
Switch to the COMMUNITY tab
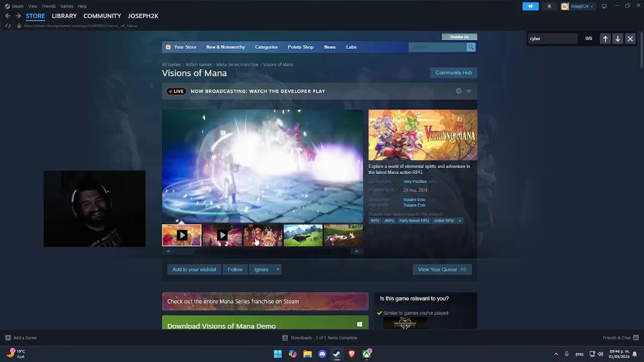click(x=102, y=16)
